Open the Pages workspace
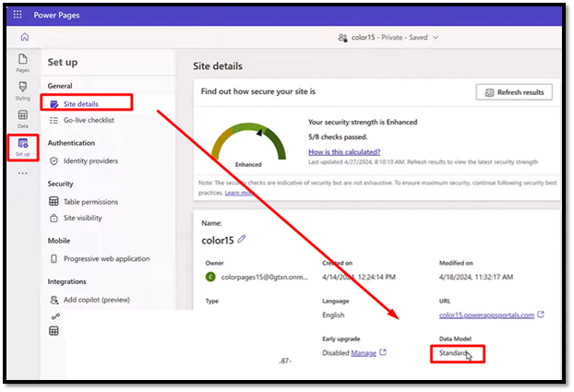Screen dimensions: 574x392 coord(23,63)
